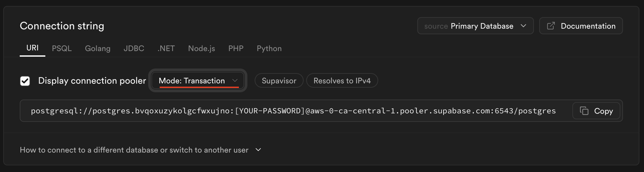
Task: Expand how to connect to different database
Action: (x=140, y=150)
